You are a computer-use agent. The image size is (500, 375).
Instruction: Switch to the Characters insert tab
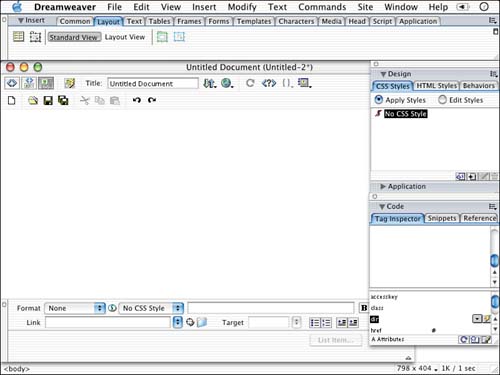point(296,21)
